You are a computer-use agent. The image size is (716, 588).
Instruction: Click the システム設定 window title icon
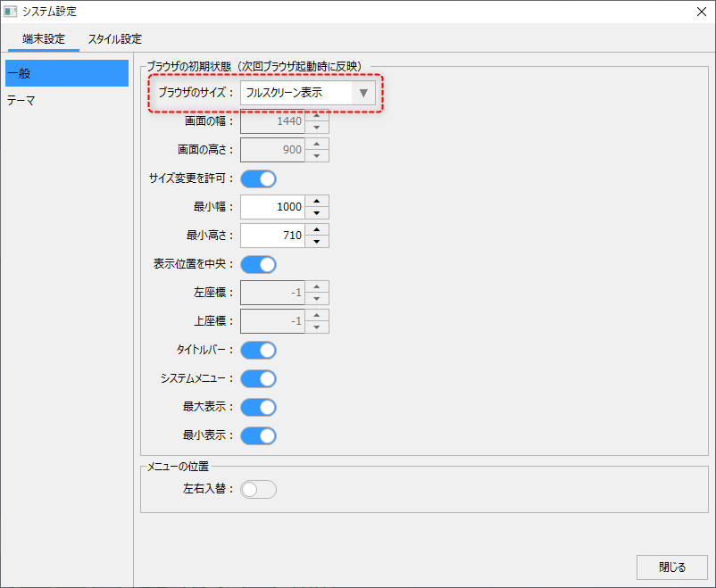[x=11, y=12]
